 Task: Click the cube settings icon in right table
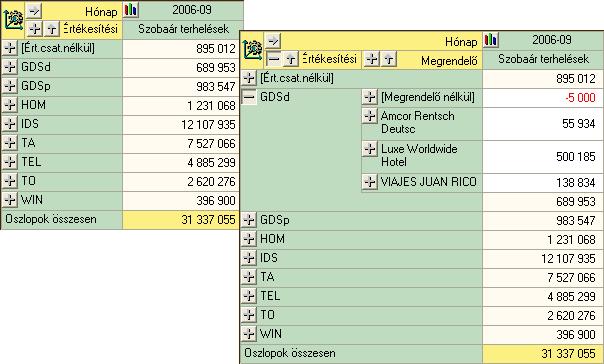coord(253,50)
